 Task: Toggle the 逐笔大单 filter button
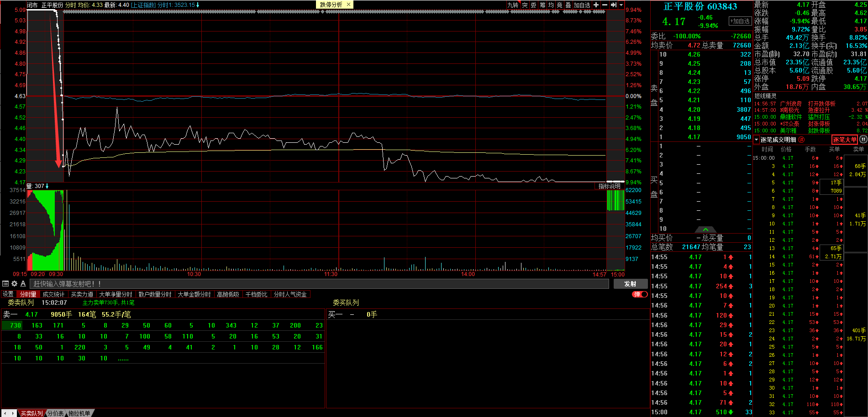tap(844, 140)
